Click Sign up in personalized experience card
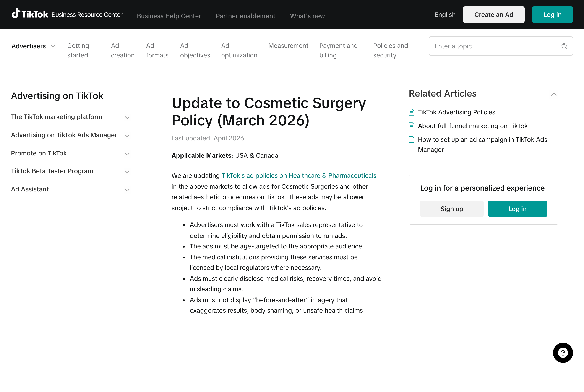This screenshot has height=392, width=584. (452, 209)
